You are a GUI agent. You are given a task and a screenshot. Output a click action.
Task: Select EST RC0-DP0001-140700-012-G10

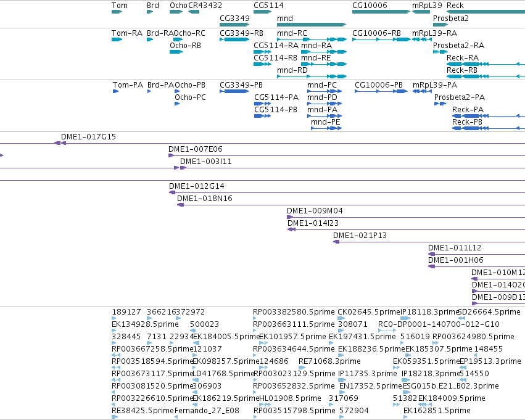click(439, 324)
